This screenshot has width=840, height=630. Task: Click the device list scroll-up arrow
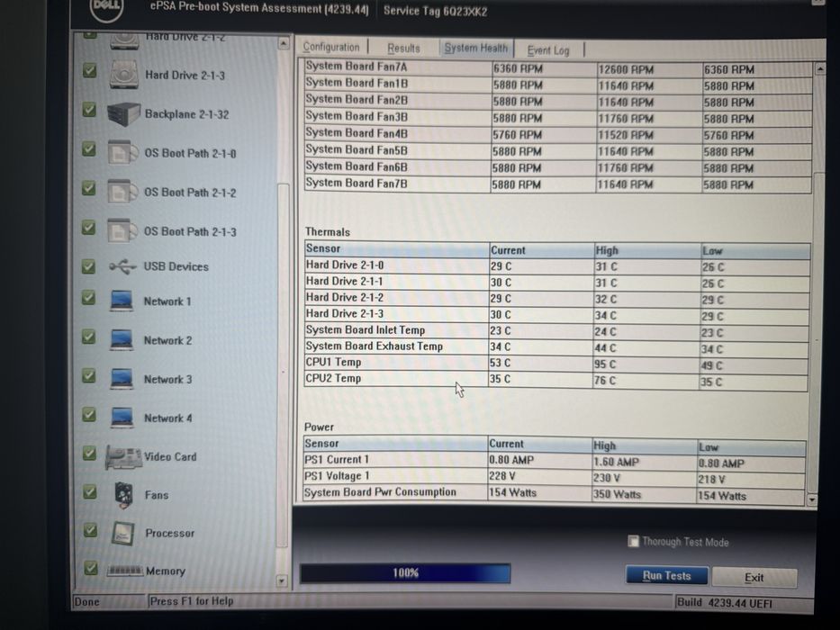(284, 43)
